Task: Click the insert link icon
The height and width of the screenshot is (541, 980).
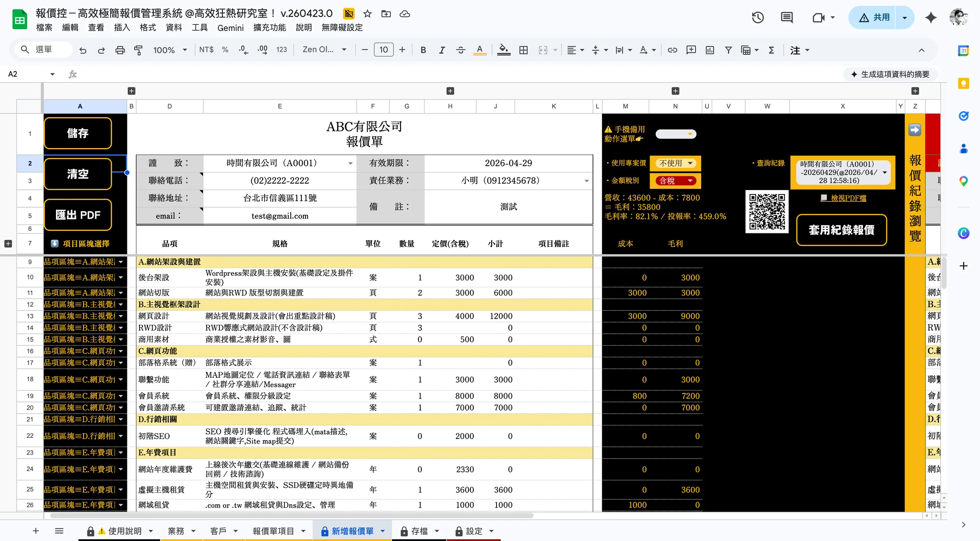Action: coord(672,50)
